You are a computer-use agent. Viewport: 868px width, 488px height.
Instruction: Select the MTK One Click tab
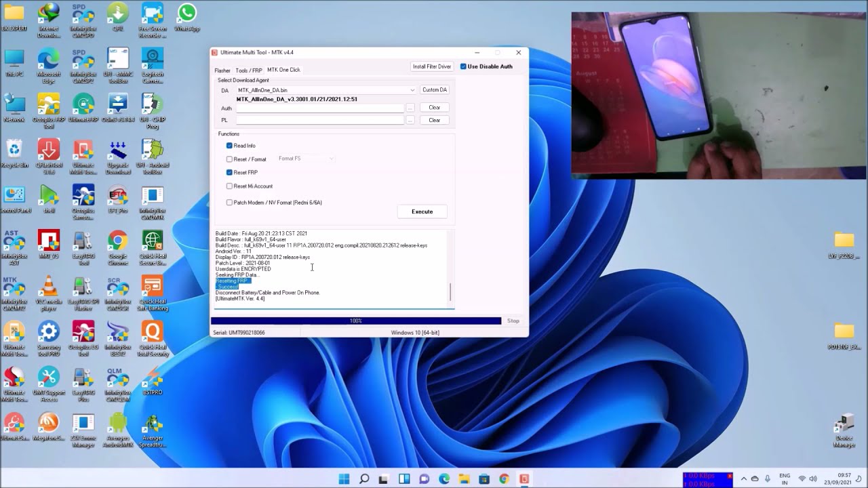(283, 70)
